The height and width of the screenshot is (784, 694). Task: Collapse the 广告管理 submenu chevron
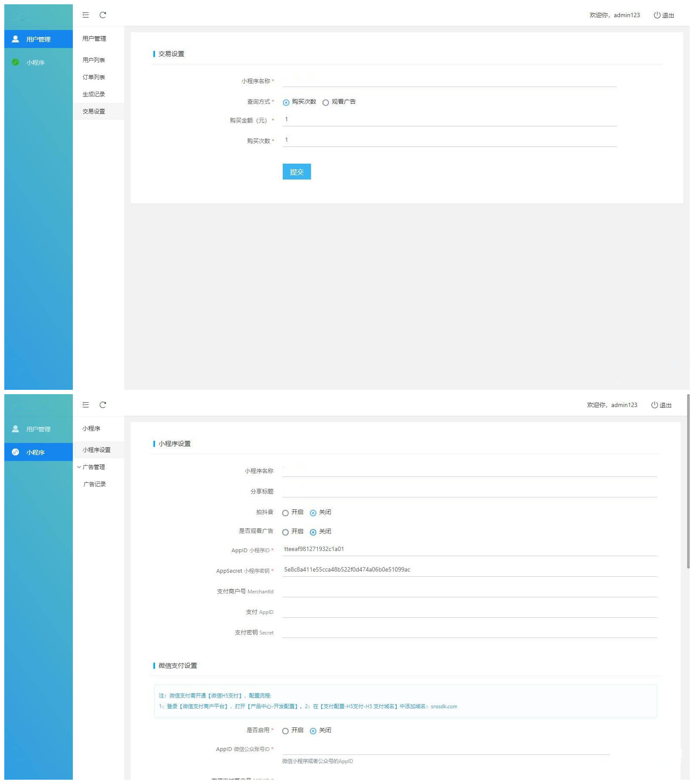pos(79,467)
